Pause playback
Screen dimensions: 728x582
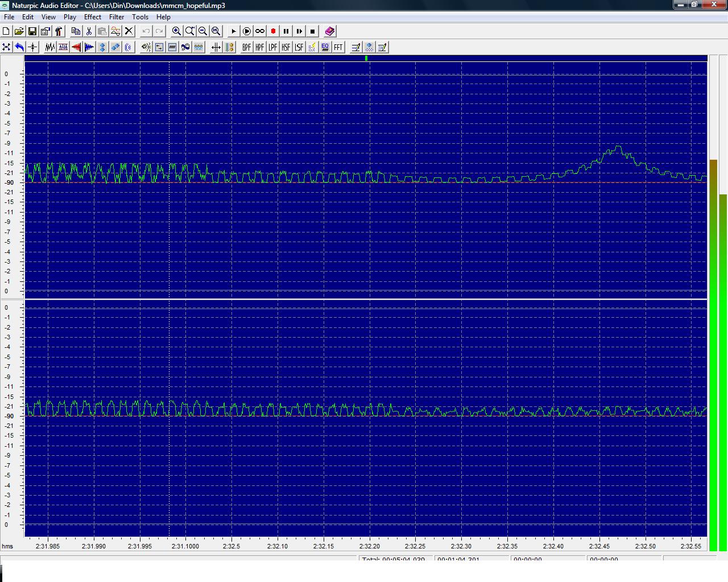(286, 31)
